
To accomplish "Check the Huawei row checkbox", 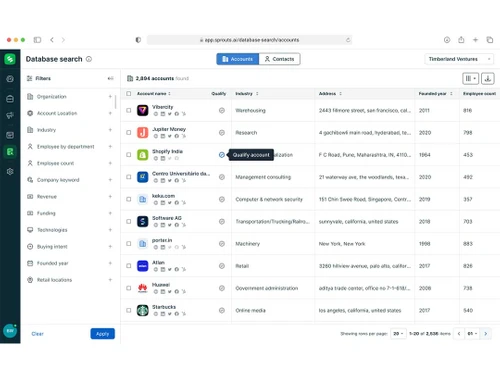I will tap(129, 288).
